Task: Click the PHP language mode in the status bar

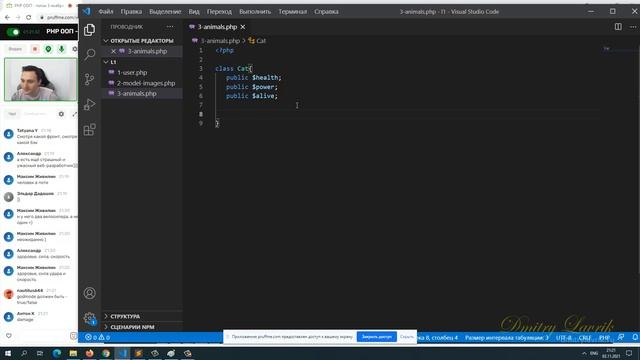Action: 604,338
